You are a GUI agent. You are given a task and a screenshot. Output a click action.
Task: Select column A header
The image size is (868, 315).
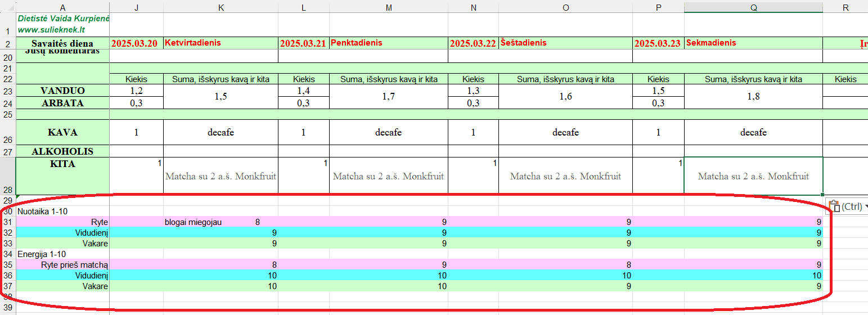coord(62,6)
